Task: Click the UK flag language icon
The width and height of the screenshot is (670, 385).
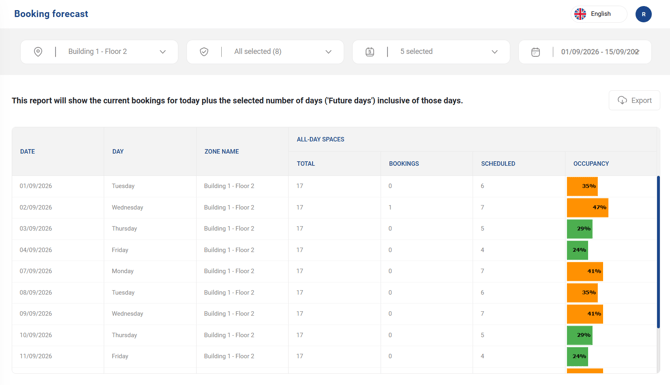Action: coord(580,14)
